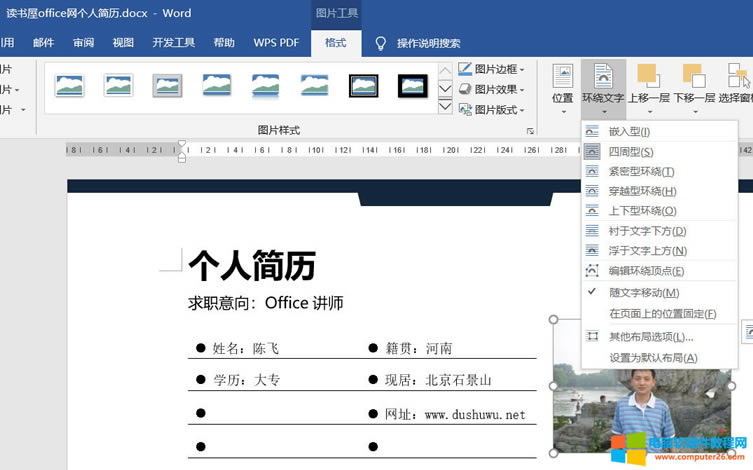Open 其他布局选项 more layout options
The image size is (753, 470).
(650, 337)
